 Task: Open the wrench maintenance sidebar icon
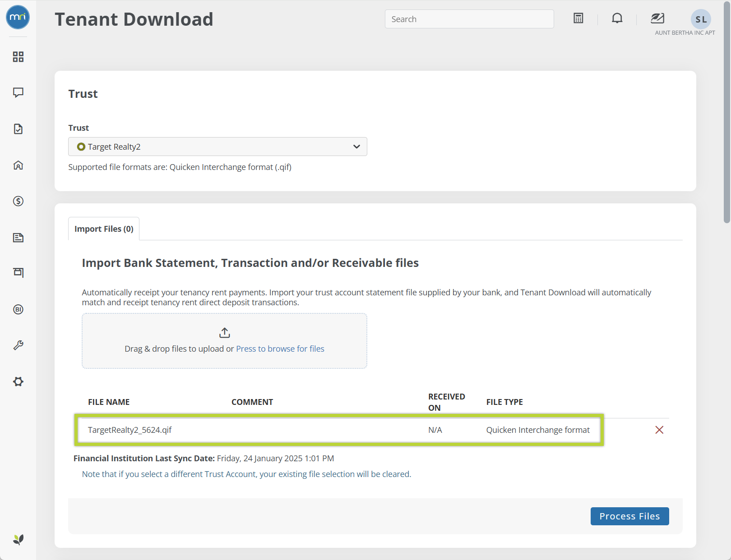18,345
